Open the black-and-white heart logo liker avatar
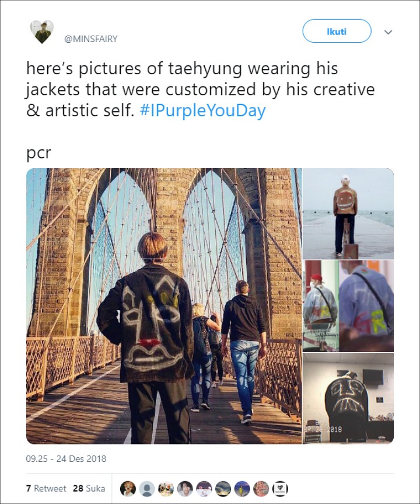The height and width of the screenshot is (504, 420). 280,489
